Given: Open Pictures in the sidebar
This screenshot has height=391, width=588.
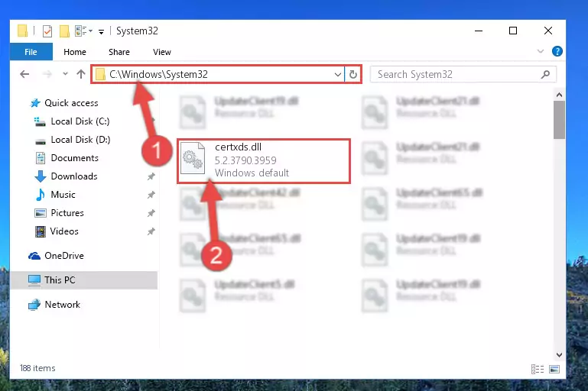Looking at the screenshot, I should point(67,213).
